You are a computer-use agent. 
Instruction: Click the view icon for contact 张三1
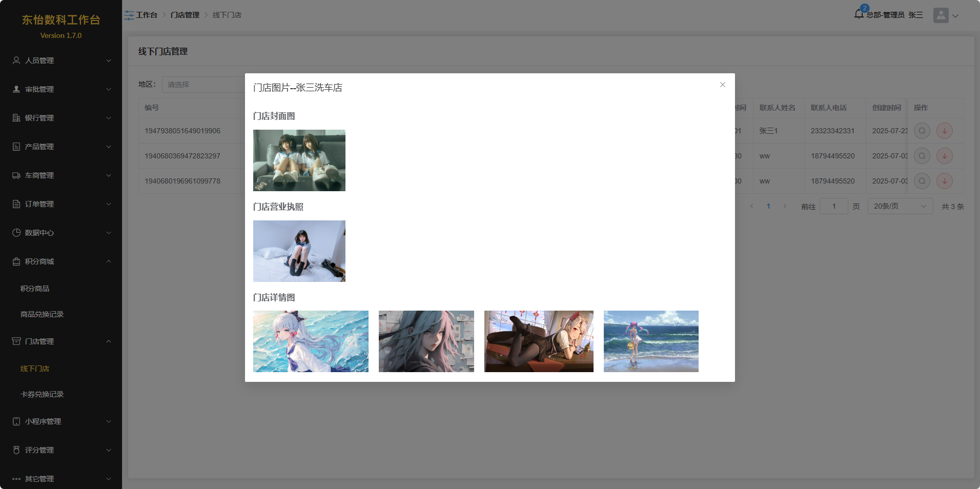pos(922,131)
